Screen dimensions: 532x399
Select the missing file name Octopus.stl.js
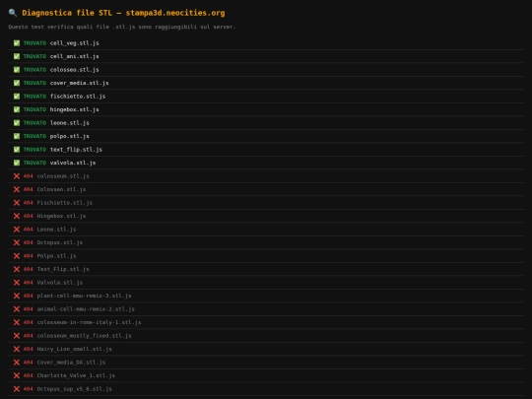coord(60,242)
